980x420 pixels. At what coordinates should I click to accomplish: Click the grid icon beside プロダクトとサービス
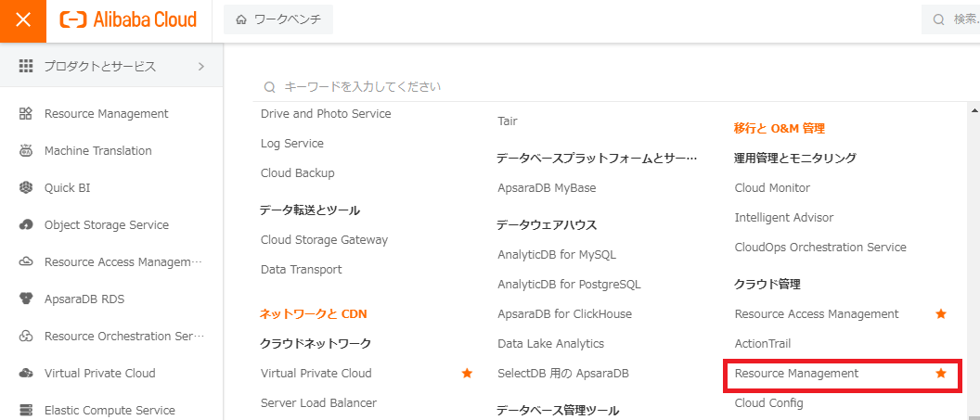[26, 66]
